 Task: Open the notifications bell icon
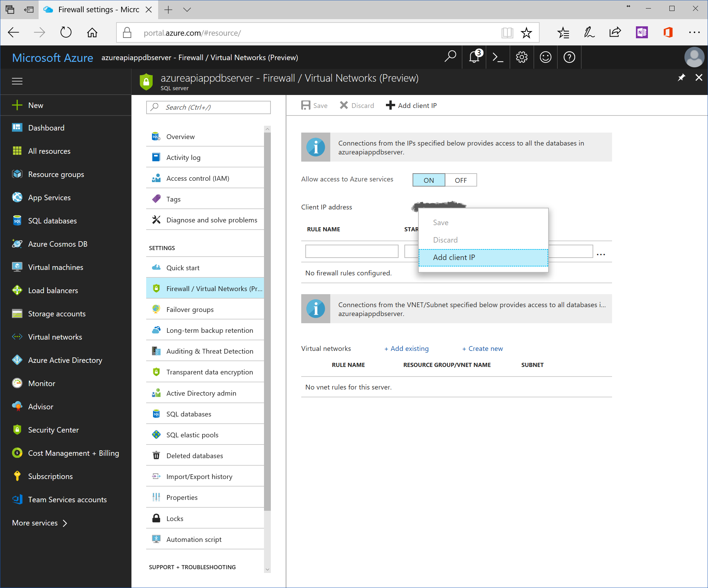[x=474, y=57]
